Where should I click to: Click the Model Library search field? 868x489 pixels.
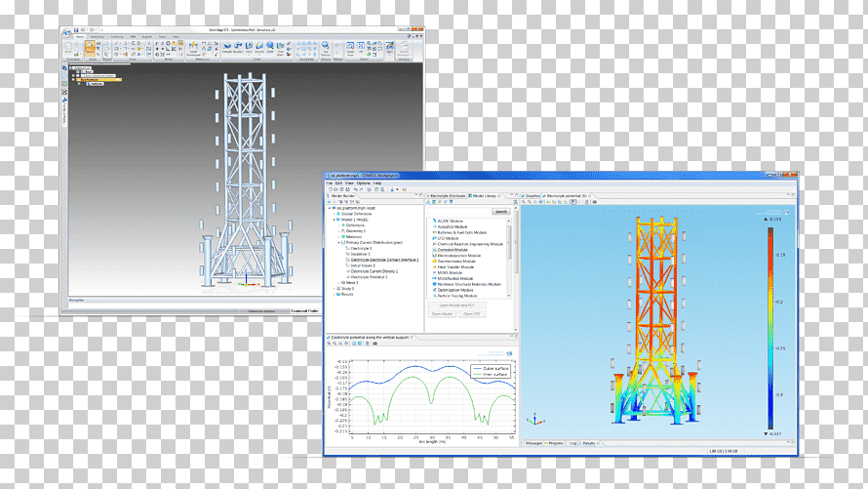pyautogui.click(x=459, y=212)
